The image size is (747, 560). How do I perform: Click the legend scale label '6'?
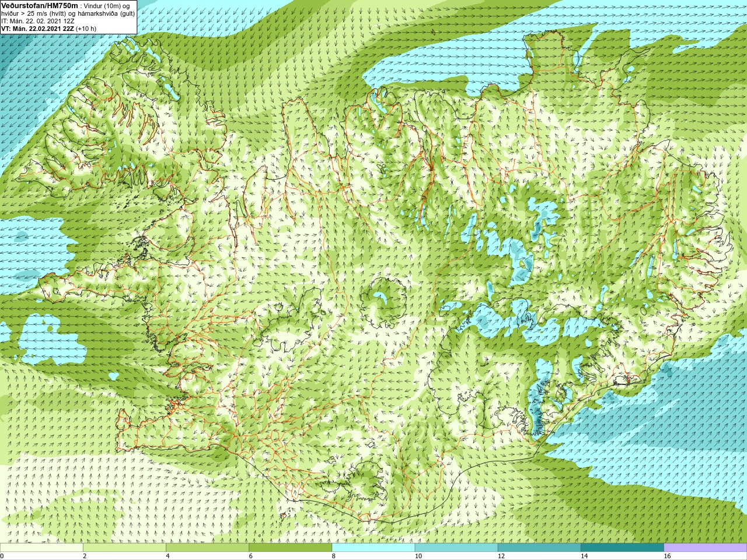pyautogui.click(x=250, y=556)
